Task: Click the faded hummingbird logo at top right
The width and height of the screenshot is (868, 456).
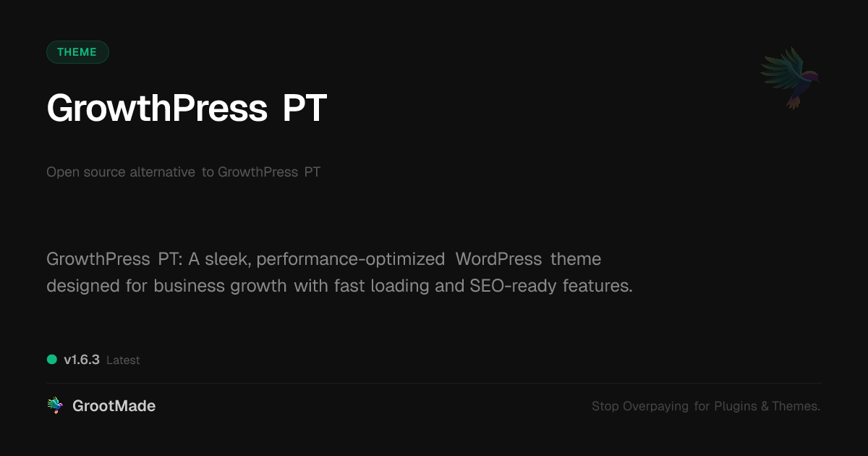Action: 790,77
